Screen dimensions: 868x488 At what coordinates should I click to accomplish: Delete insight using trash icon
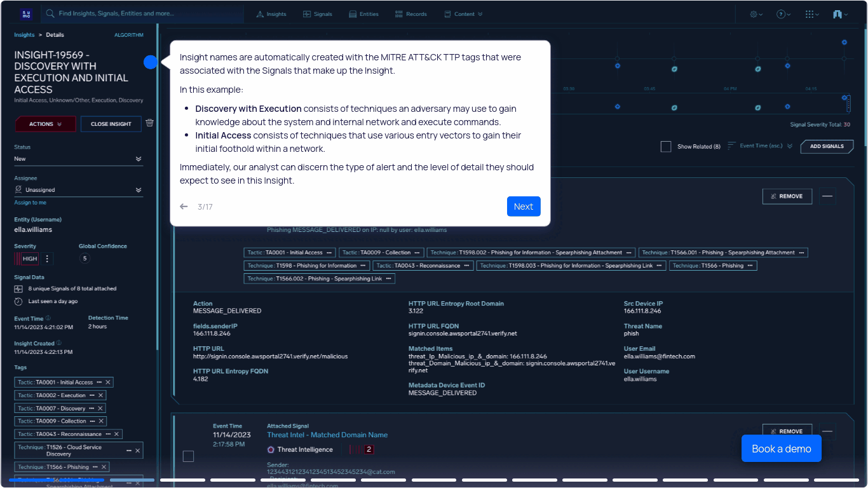[x=149, y=123]
